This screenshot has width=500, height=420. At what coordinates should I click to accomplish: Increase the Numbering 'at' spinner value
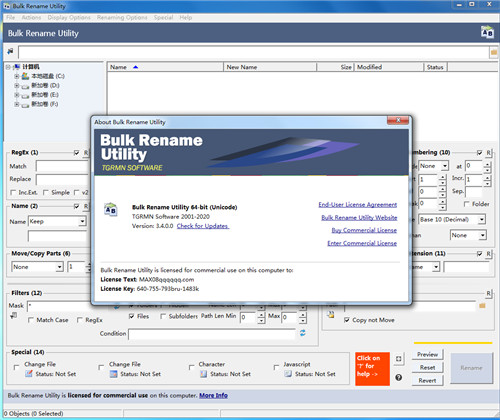coord(487,163)
